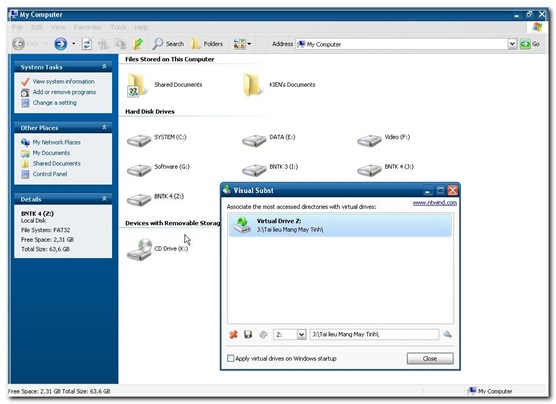Expand the Address bar dropdown
The image size is (556, 404).
coord(512,44)
